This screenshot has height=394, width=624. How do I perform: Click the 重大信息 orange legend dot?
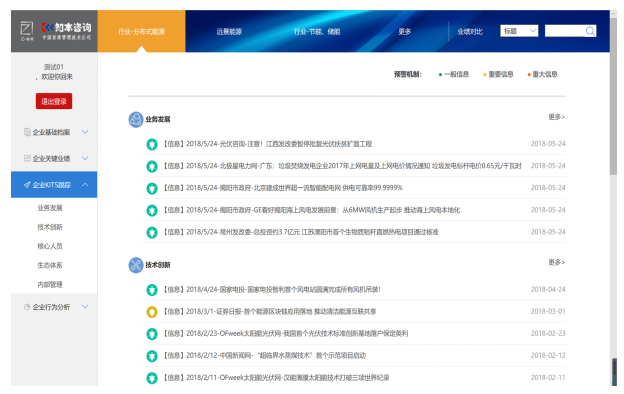(529, 74)
